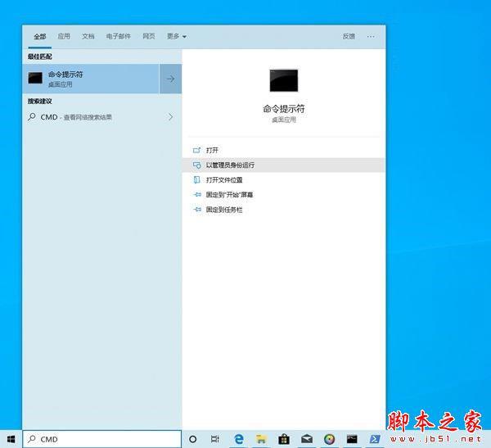Open PowerShell from taskbar

(x=375, y=439)
